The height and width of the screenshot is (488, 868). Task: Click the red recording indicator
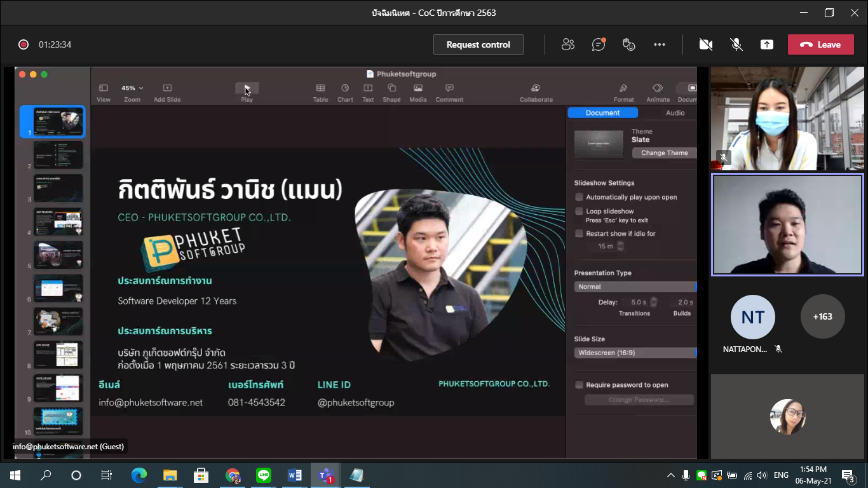(x=24, y=44)
